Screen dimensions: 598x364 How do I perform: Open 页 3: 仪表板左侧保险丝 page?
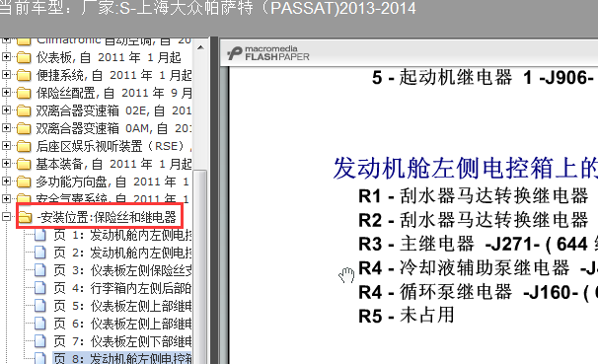122,270
